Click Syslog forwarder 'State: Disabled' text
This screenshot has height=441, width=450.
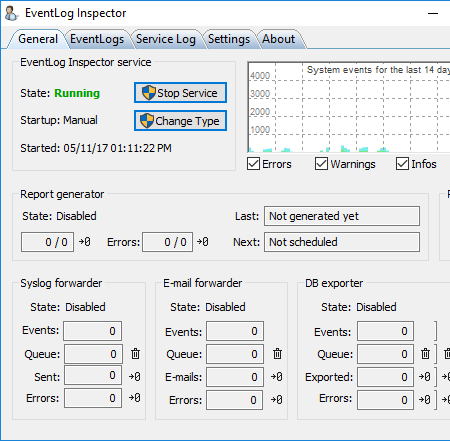tap(68, 307)
